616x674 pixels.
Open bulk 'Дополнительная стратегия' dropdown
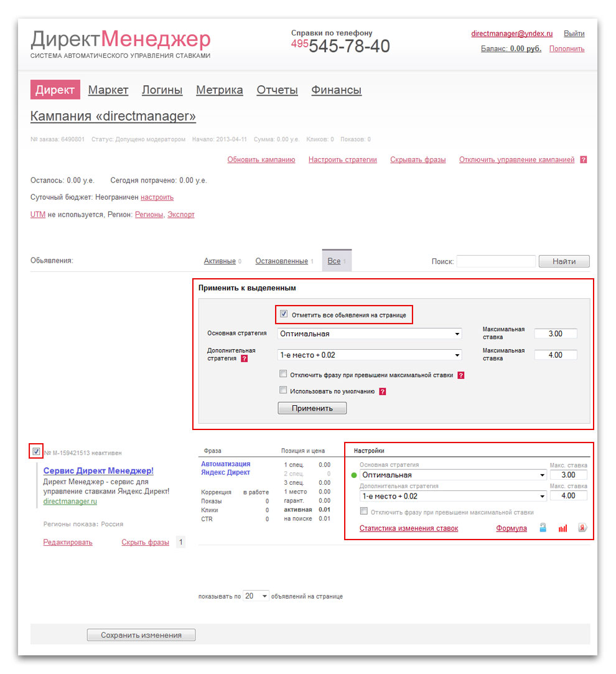pyautogui.click(x=370, y=355)
